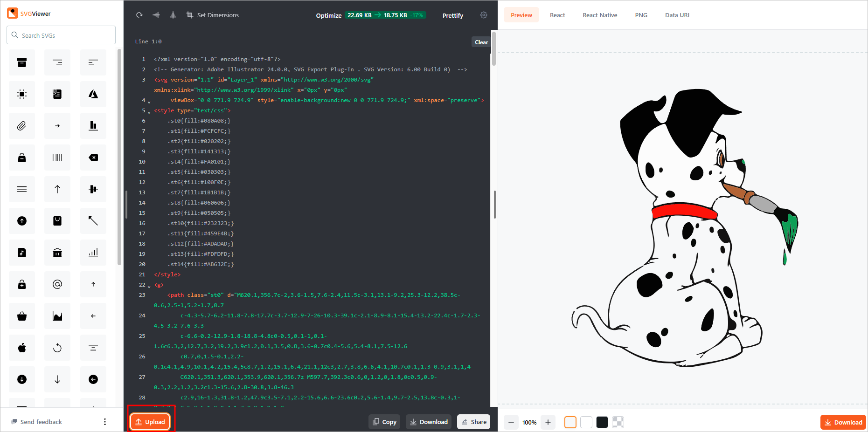This screenshot has height=432, width=868.
Task: Select the Azure logo icon
Action: click(93, 94)
